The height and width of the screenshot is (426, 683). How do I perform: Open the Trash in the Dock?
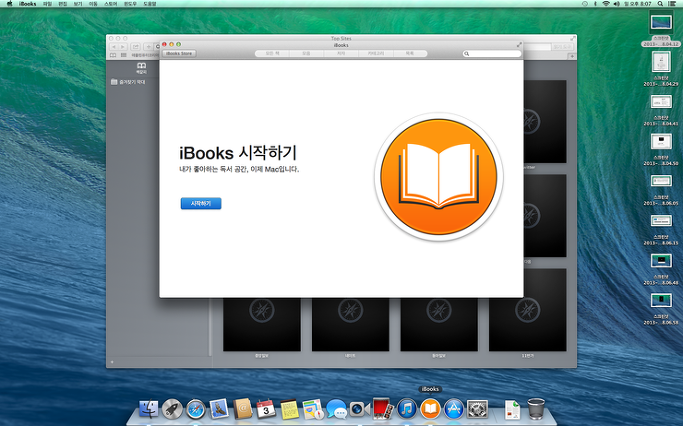click(x=536, y=409)
